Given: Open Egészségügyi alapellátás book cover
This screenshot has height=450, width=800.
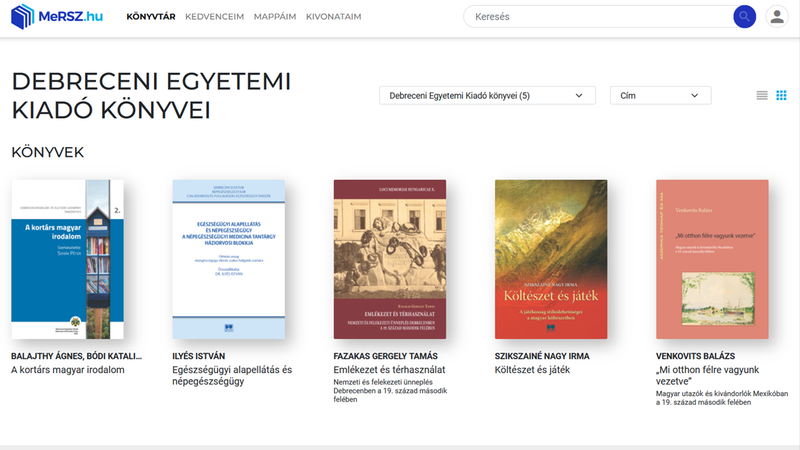Looking at the screenshot, I should click(x=229, y=259).
